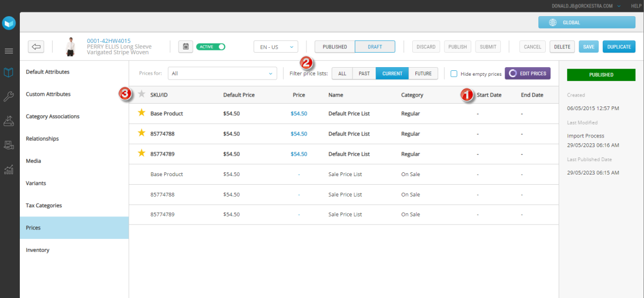The height and width of the screenshot is (298, 644).
Task: Click gold star beside SKU 85774788
Action: (142, 134)
